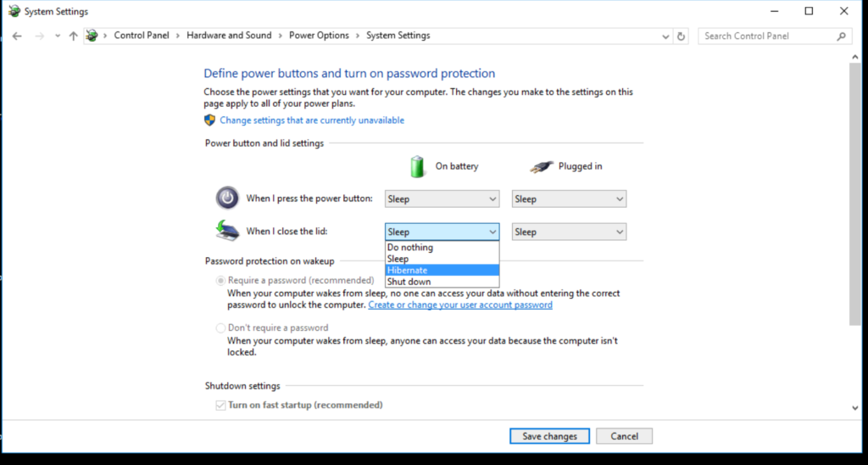Viewport: 868px width, 465px height.
Task: Click the Search Control Panel field
Action: (x=774, y=36)
